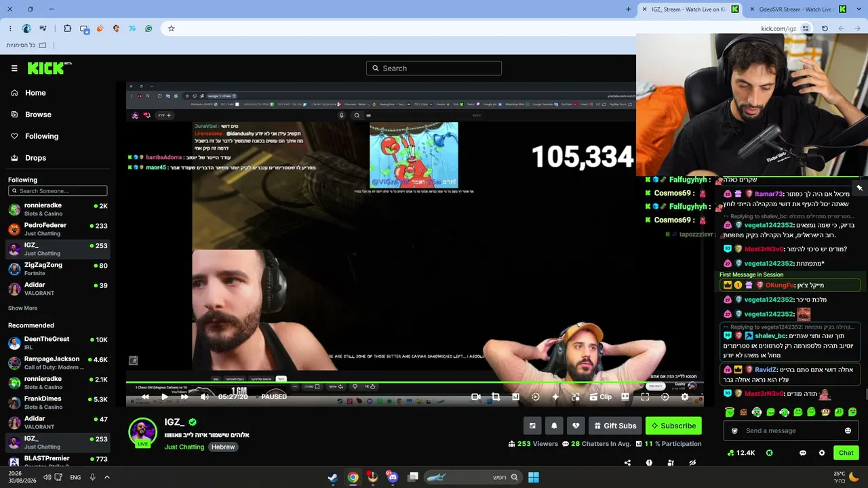Open Chrome's three-dot menu
This screenshot has height=488, width=868.
click(10, 28)
